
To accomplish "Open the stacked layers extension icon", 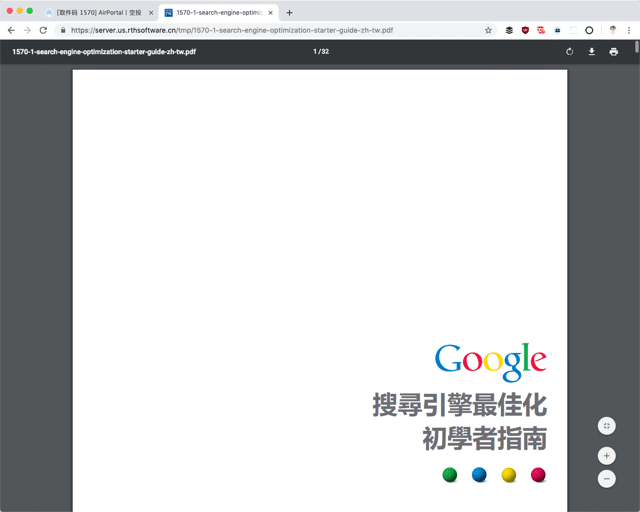I will coord(509,30).
